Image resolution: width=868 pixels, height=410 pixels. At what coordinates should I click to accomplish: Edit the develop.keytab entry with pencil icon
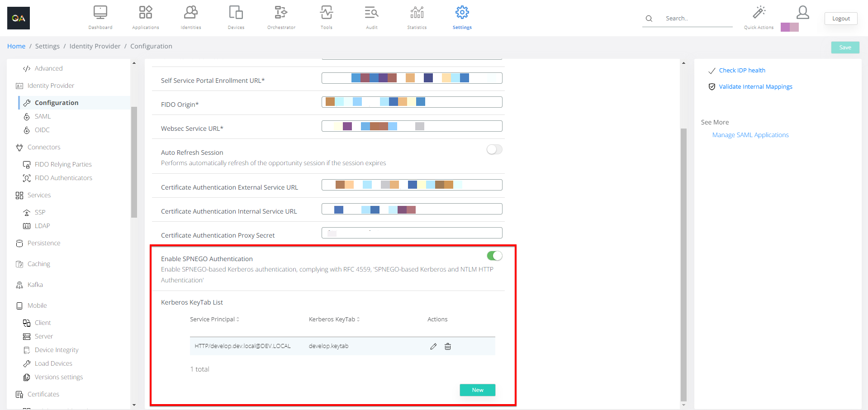pyautogui.click(x=433, y=346)
